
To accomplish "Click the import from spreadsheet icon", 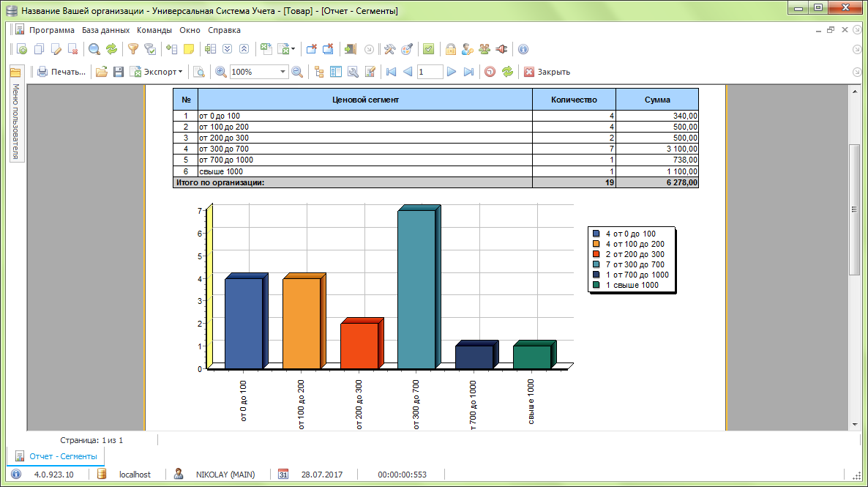I will click(x=266, y=49).
